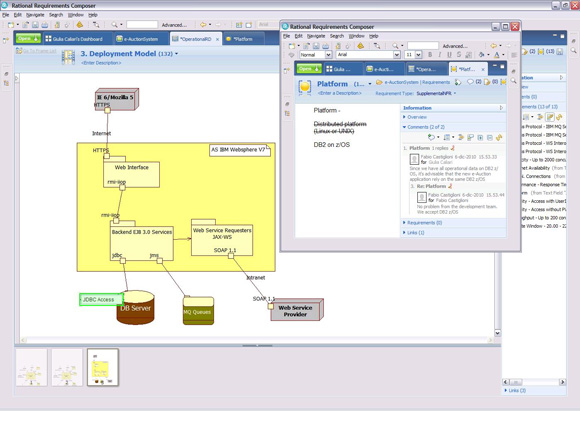Click Underline formatting button in front window
580x435 pixels.
(x=449, y=55)
